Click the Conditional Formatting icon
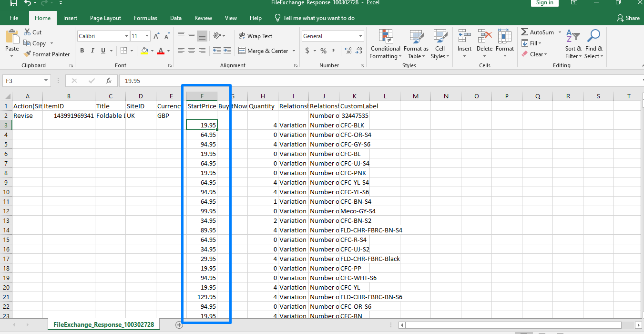Image resolution: width=644 pixels, height=334 pixels. pos(385,43)
